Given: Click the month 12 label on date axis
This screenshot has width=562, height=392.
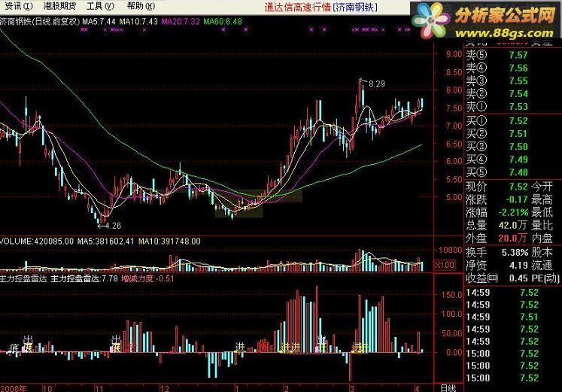Looking at the screenshot, I should tap(164, 388).
